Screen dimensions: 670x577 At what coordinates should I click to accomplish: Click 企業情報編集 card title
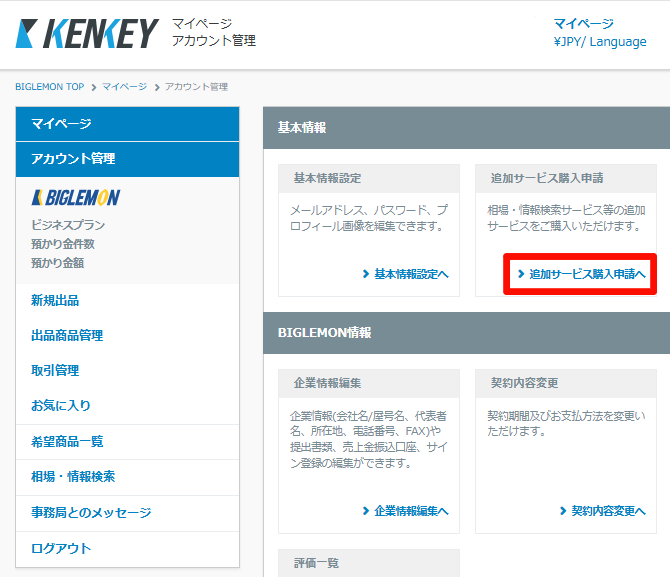[x=327, y=383]
